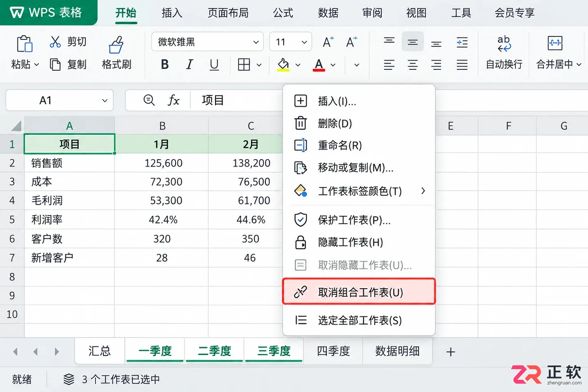This screenshot has width=588, height=392.
Task: Toggle Italic formatting
Action: 189,65
